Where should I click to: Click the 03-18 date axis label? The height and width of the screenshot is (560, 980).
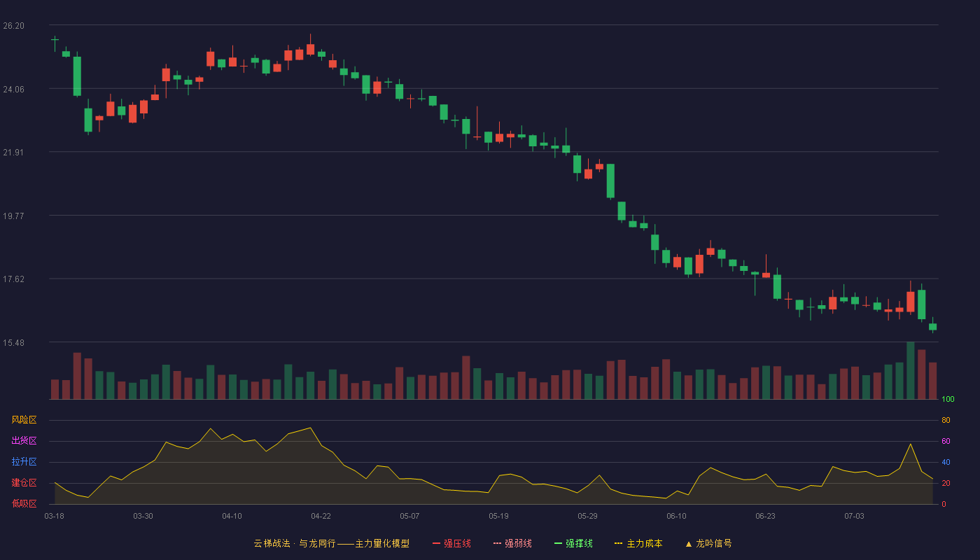point(55,516)
